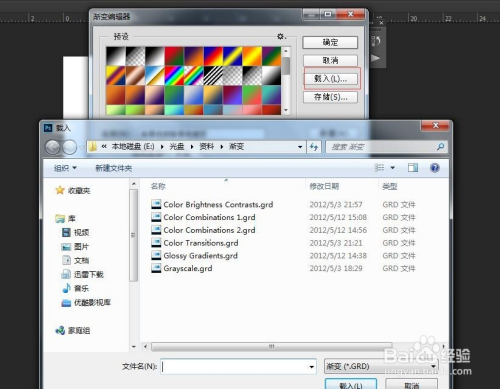Expand the chevron after 本地磁盘 (E:) in path
Viewport: 500px width, 389px height.
point(162,147)
